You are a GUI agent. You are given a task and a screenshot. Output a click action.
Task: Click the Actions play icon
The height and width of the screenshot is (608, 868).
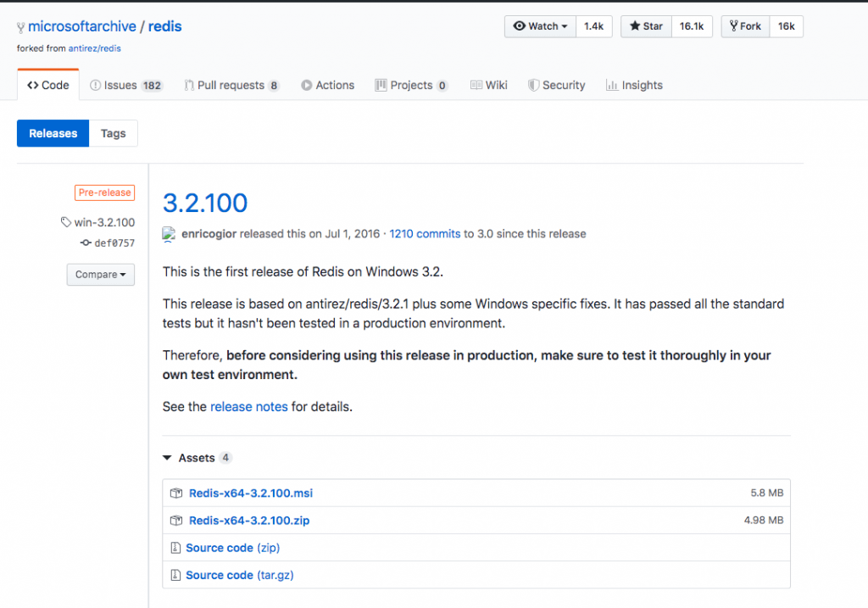tap(307, 86)
